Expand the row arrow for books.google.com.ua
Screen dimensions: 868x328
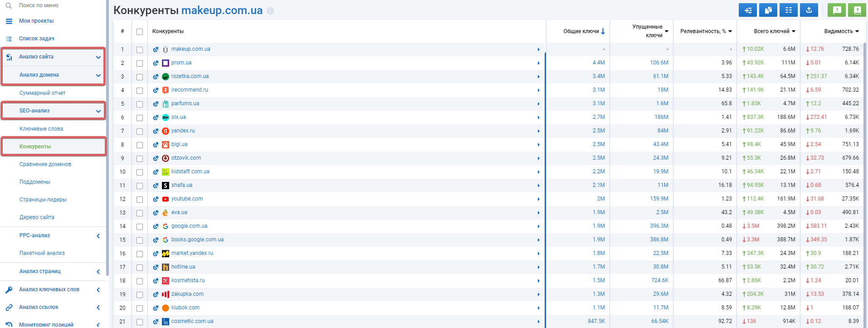tap(539, 240)
